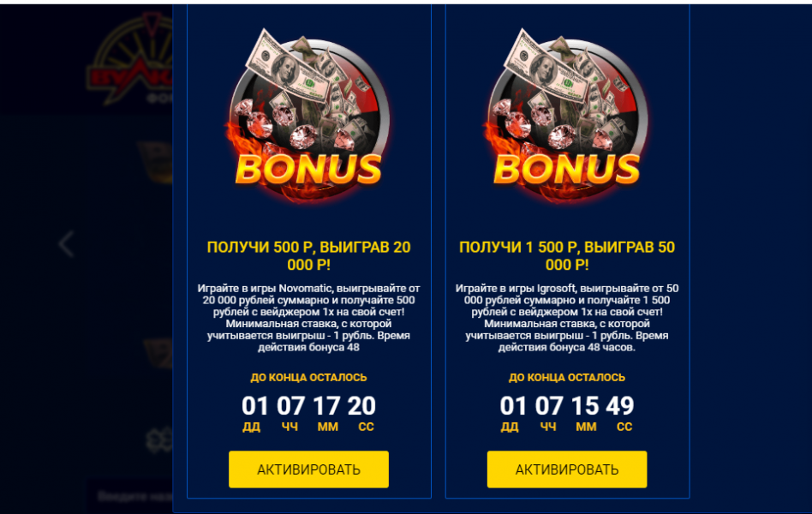Click first 'До конца осталось' label
The image size is (812, 514).
(x=308, y=377)
